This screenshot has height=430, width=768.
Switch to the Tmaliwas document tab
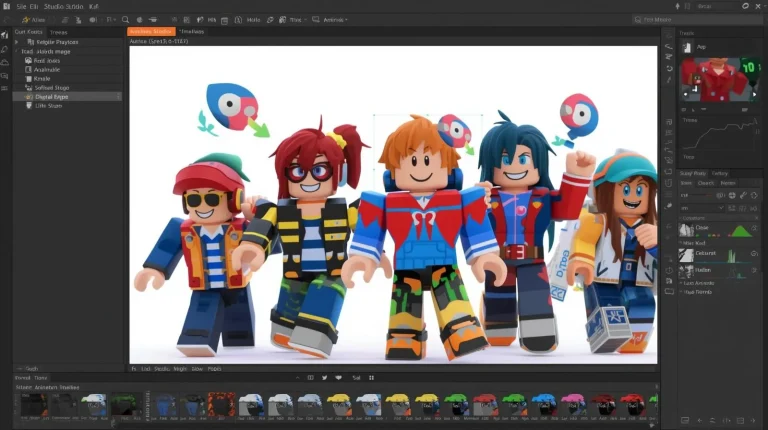pos(192,31)
